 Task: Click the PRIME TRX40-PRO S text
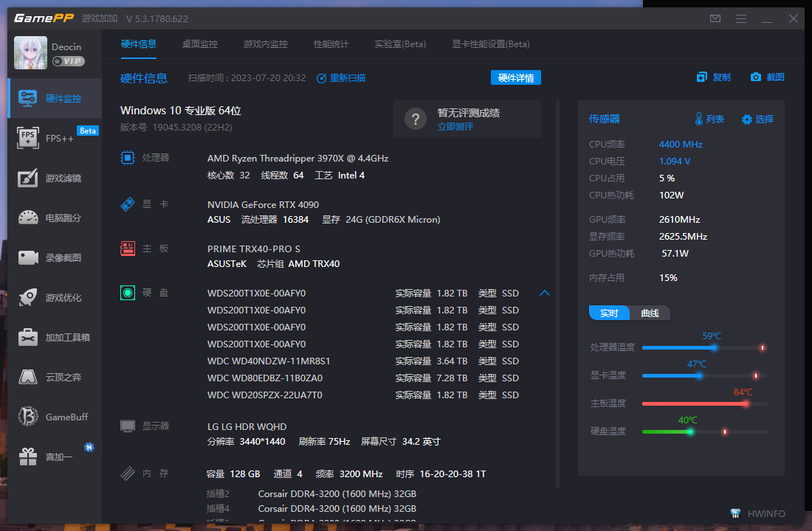click(254, 249)
